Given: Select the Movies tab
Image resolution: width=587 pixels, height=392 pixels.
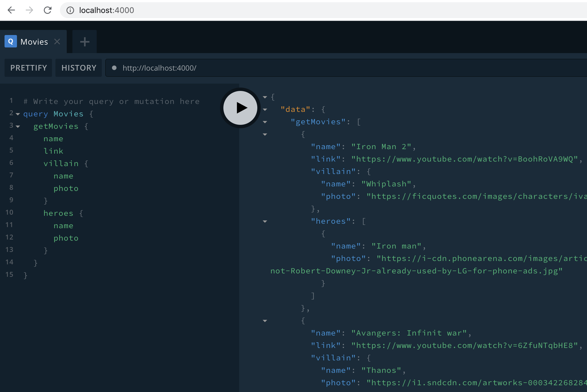Looking at the screenshot, I should [34, 42].
